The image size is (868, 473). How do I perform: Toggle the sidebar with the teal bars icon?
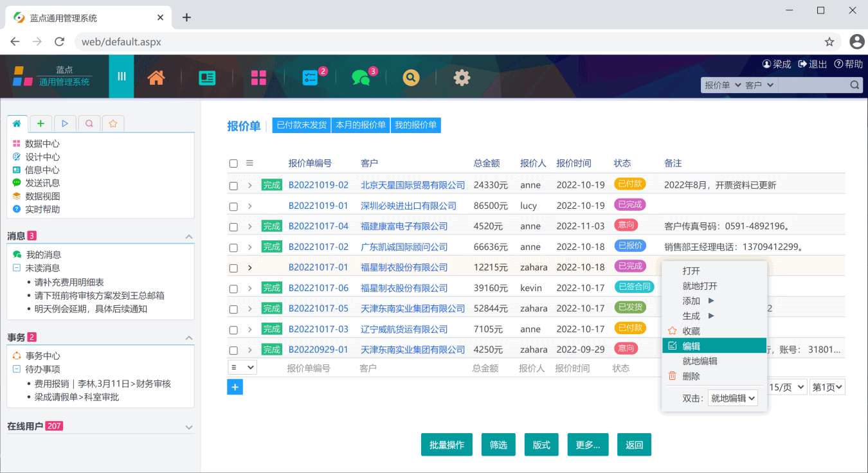pos(122,76)
